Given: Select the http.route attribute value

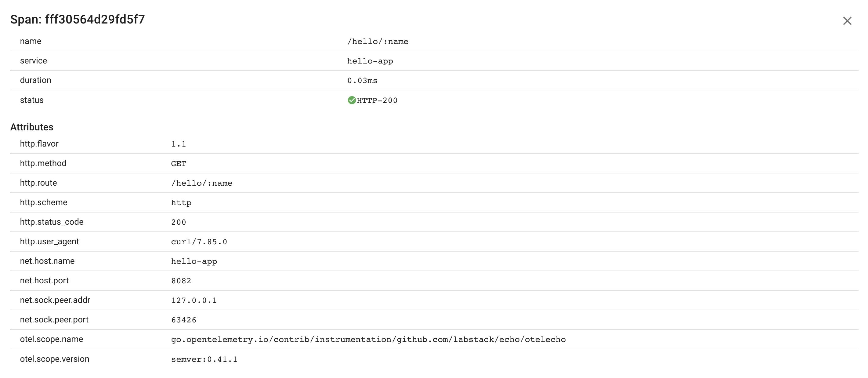Looking at the screenshot, I should (201, 183).
